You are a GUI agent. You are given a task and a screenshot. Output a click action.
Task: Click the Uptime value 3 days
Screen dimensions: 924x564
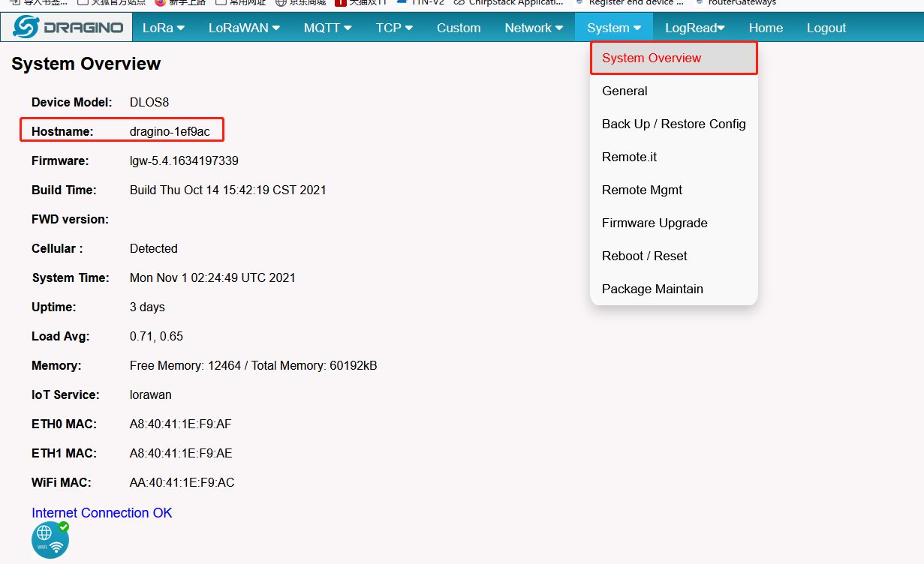point(147,307)
